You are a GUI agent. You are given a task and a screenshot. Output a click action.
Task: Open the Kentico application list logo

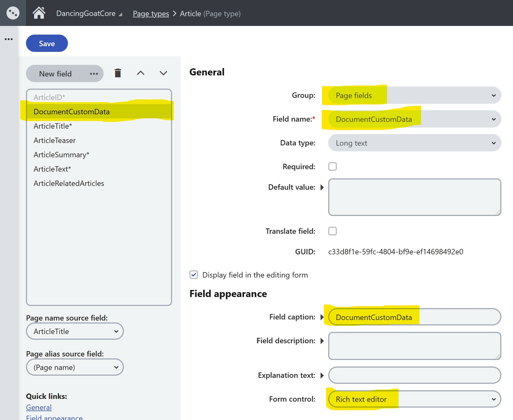coord(13,13)
